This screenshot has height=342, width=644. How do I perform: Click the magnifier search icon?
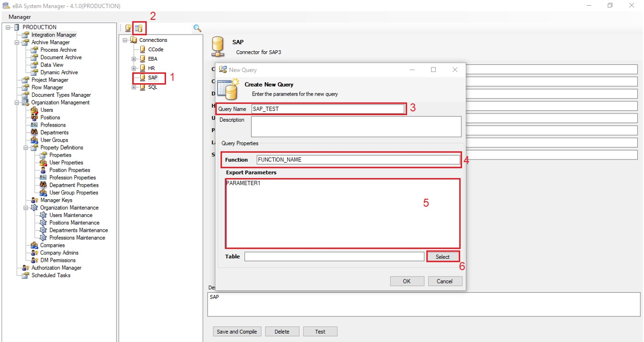pos(197,28)
